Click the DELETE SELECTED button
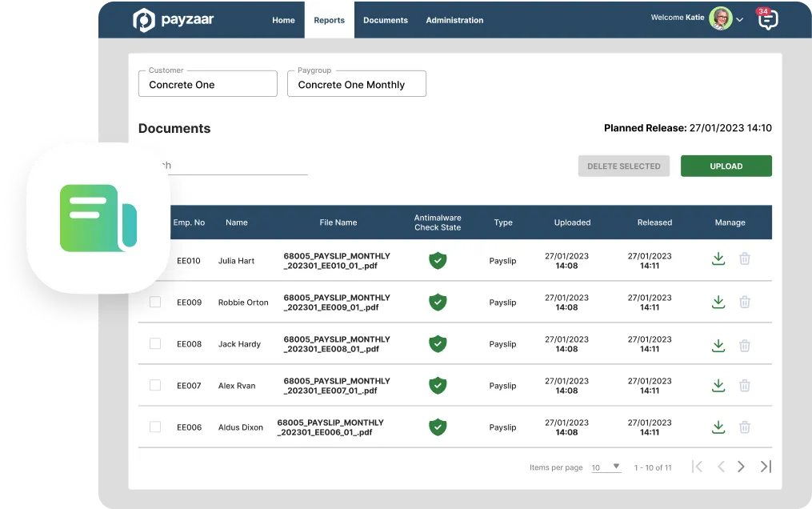The image size is (812, 509). pos(623,166)
